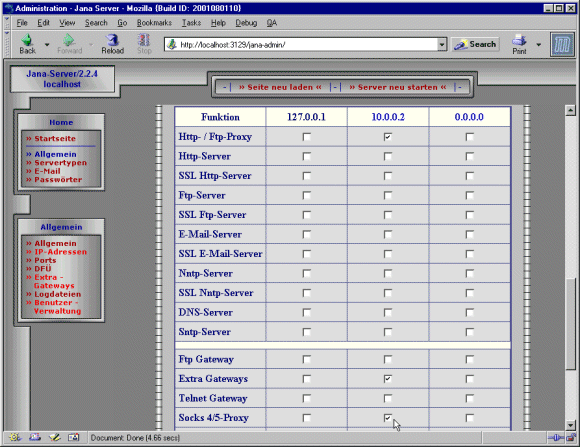580x447 pixels.
Task: Enable E-Mail-Server for 127.0.0.1
Action: click(x=306, y=234)
